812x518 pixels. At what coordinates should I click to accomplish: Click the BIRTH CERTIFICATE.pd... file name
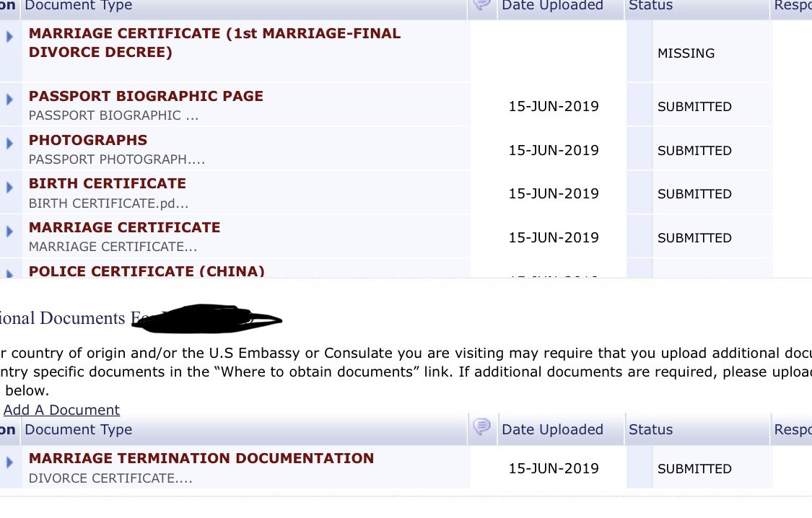point(108,203)
